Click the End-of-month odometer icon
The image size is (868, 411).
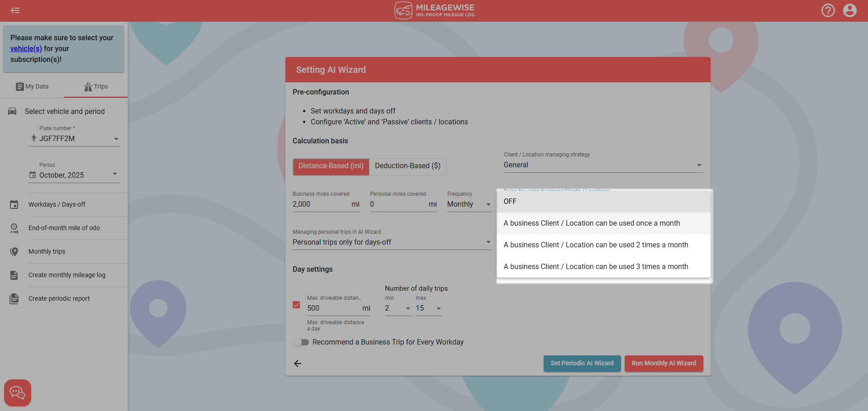[x=14, y=228]
